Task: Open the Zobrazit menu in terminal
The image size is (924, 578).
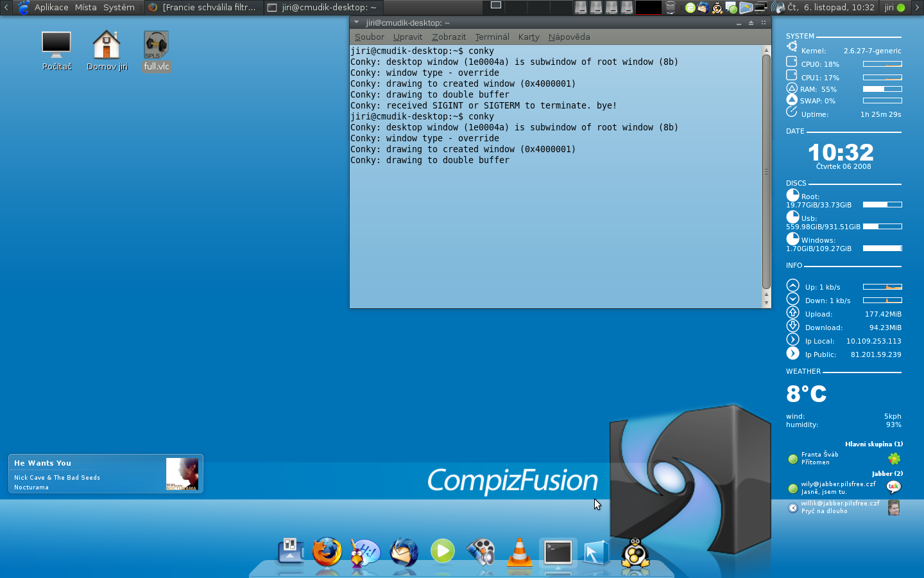Action: [x=449, y=37]
